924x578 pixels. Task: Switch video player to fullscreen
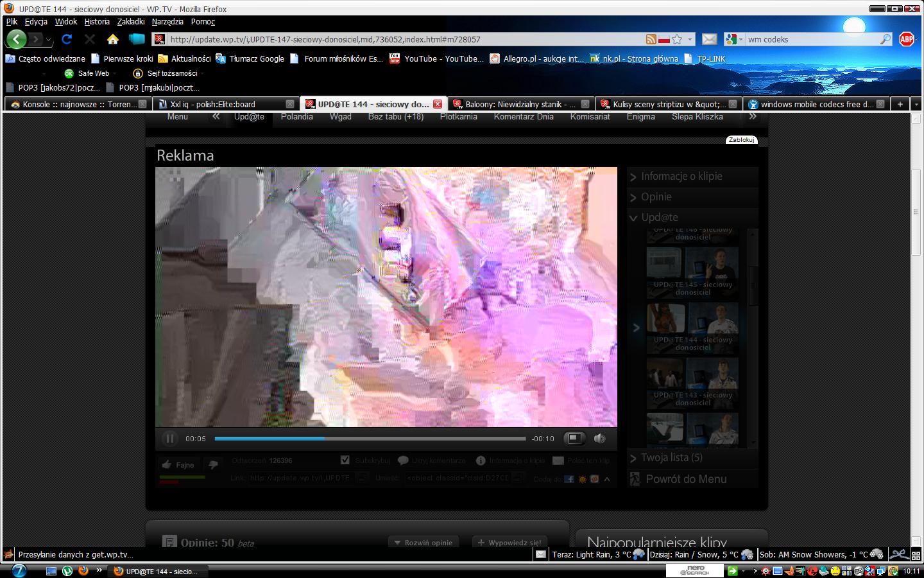point(574,439)
